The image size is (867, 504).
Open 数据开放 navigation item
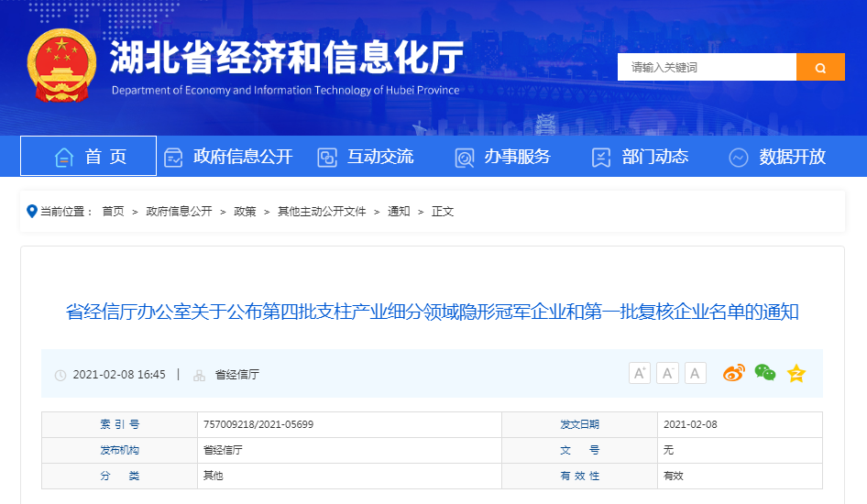pos(777,157)
